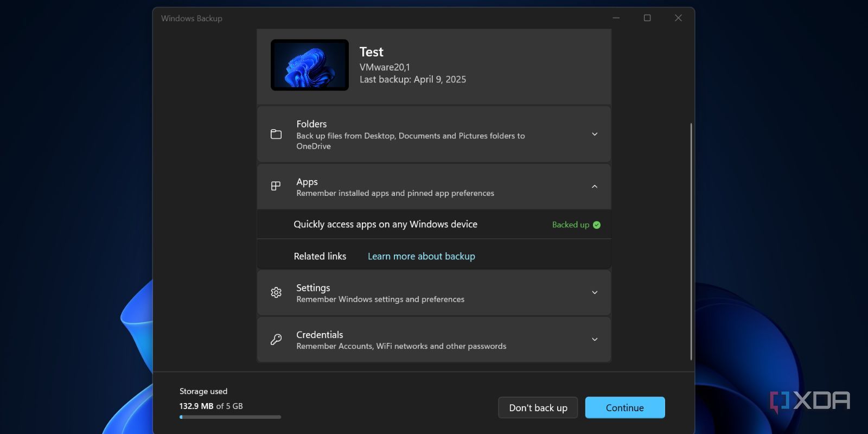Click the vertical scrollbar in backup list
868x434 pixels.
coord(691,241)
